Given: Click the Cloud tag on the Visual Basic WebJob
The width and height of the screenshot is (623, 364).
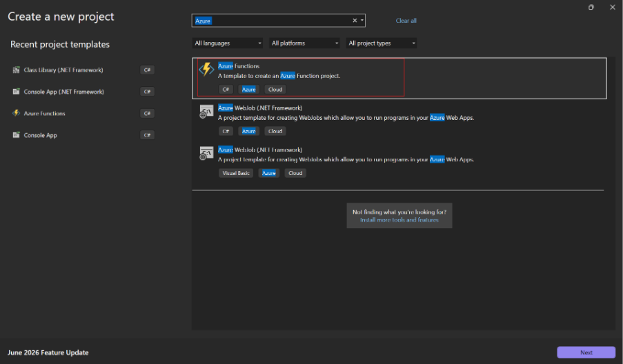Looking at the screenshot, I should pyautogui.click(x=295, y=174).
